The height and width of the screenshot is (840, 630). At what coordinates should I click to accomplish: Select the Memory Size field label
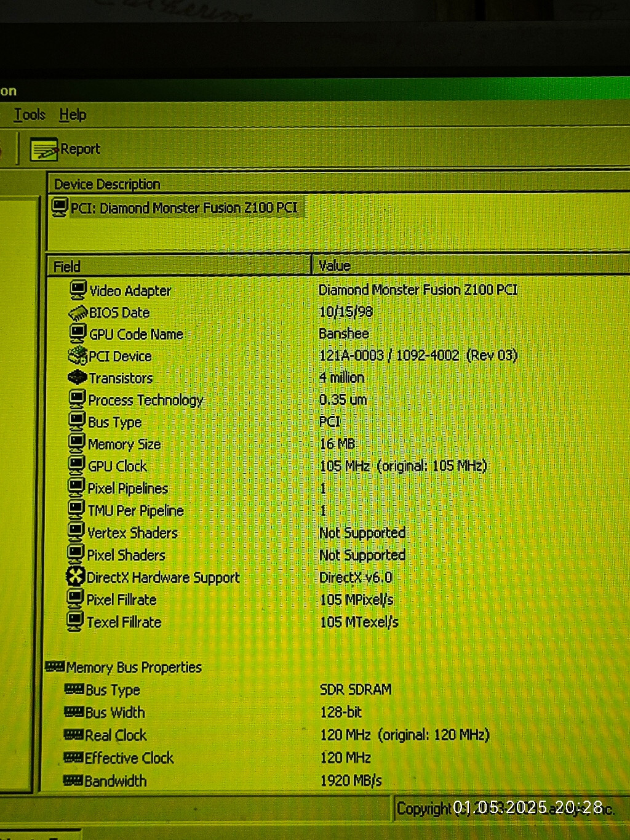[124, 444]
